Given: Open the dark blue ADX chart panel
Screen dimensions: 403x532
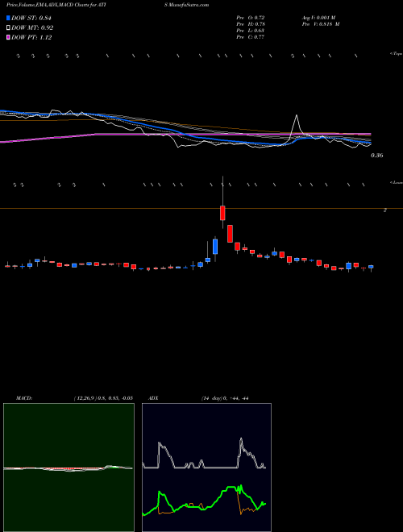Looking at the screenshot, I should click(206, 468).
